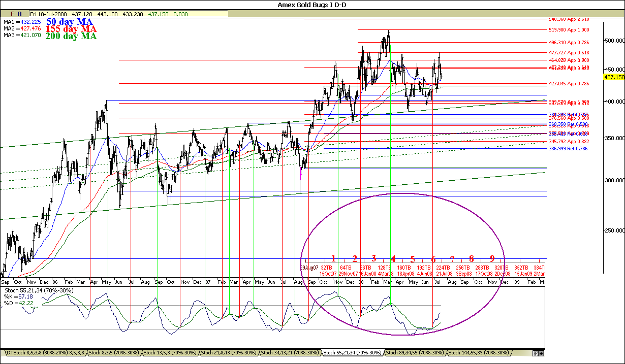Viewport: 625px width, 364px height.
Task: Click the F button in chart header
Action: pyautogui.click(x=13, y=14)
